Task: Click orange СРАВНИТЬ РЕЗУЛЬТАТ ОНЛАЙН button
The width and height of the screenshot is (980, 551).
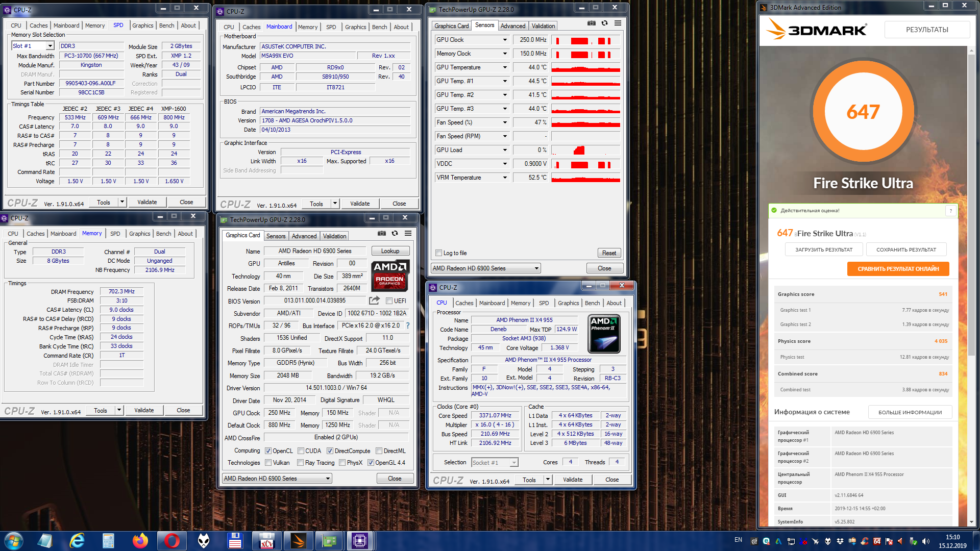Action: 898,269
